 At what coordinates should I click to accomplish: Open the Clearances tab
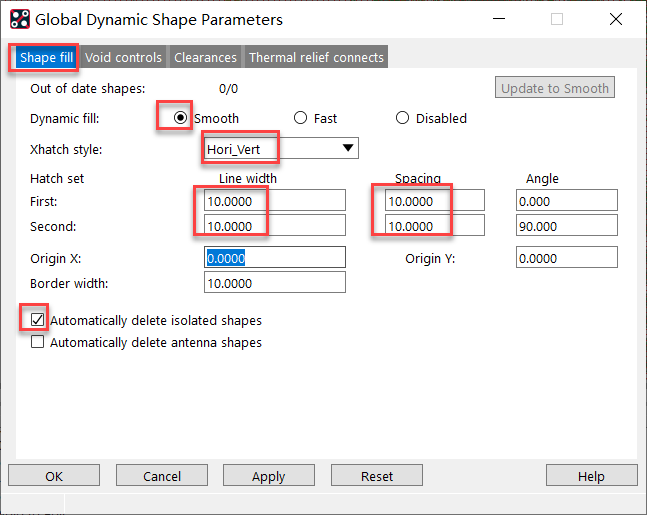coord(205,57)
